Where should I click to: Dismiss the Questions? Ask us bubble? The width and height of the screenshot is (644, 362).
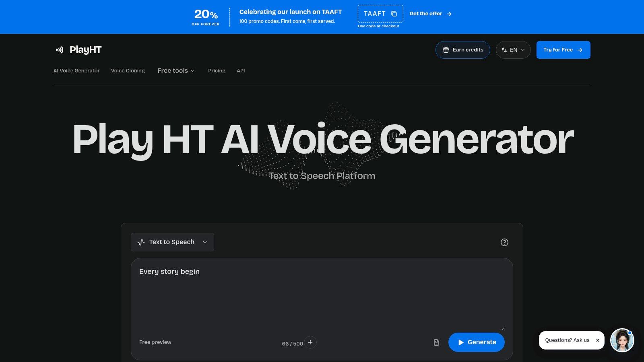click(x=598, y=340)
